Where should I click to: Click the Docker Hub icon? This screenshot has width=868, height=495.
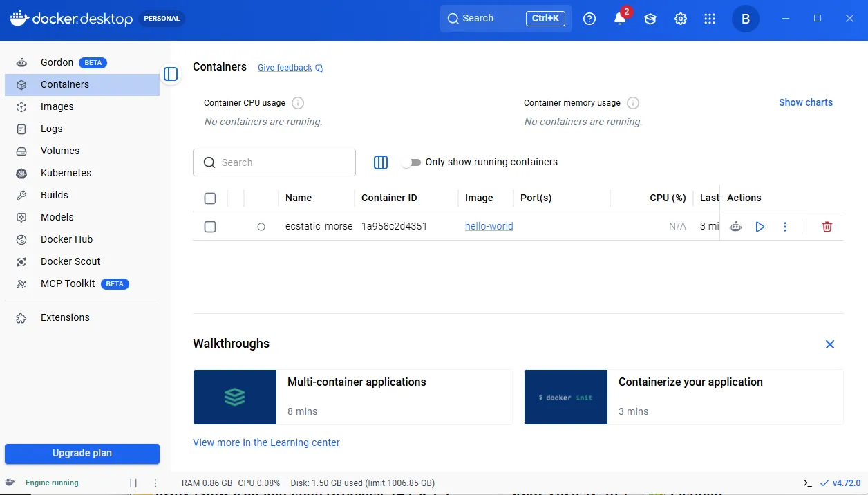click(21, 239)
